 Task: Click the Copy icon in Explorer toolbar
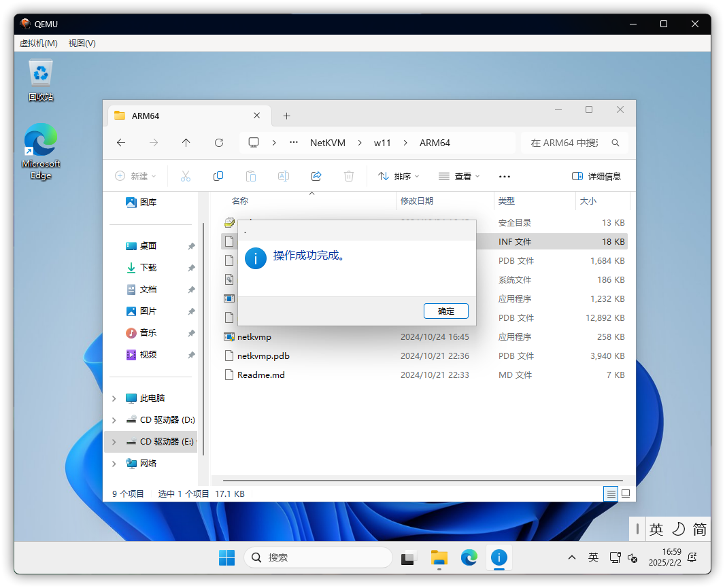click(218, 176)
